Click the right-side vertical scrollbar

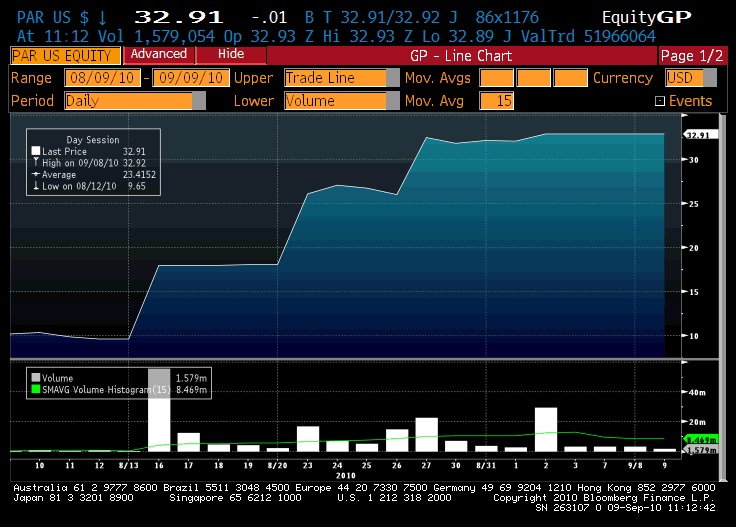pyautogui.click(x=722, y=296)
